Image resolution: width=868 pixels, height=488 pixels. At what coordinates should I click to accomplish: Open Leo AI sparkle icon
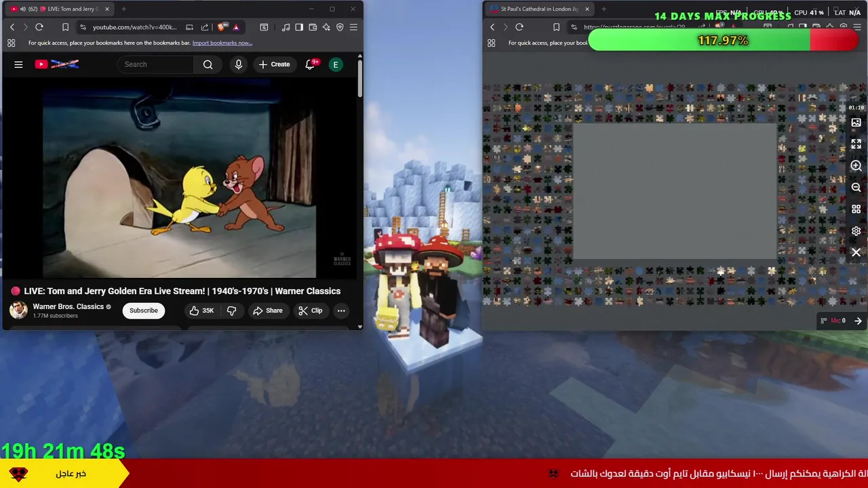tap(326, 27)
